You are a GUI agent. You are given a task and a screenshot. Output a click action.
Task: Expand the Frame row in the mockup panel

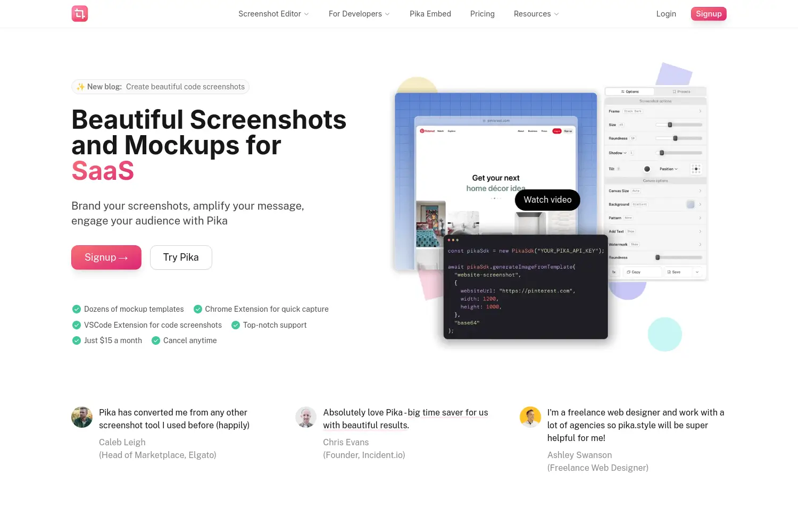tap(655, 111)
